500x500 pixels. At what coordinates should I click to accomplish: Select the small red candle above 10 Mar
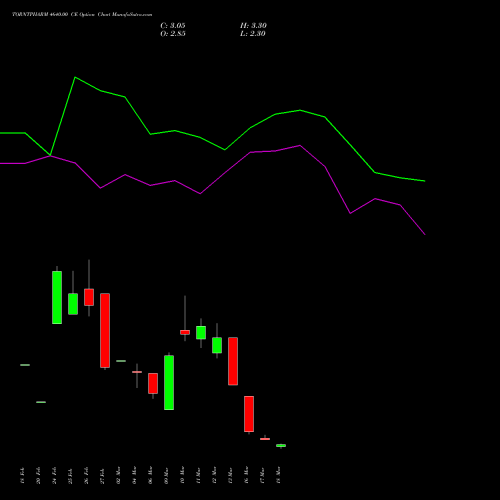point(185,332)
